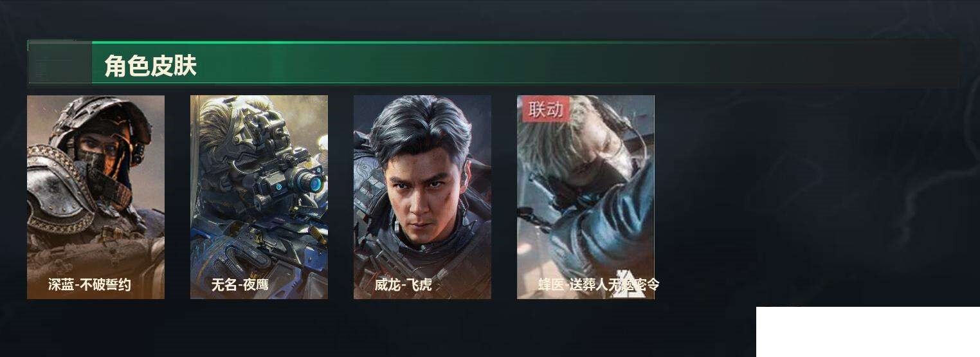Select the 角色皮肤 section heading

point(150,66)
